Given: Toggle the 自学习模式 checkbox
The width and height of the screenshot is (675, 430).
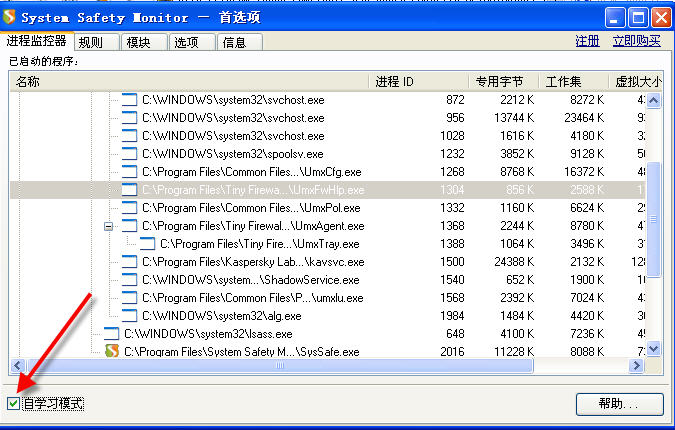Looking at the screenshot, I should (x=13, y=403).
